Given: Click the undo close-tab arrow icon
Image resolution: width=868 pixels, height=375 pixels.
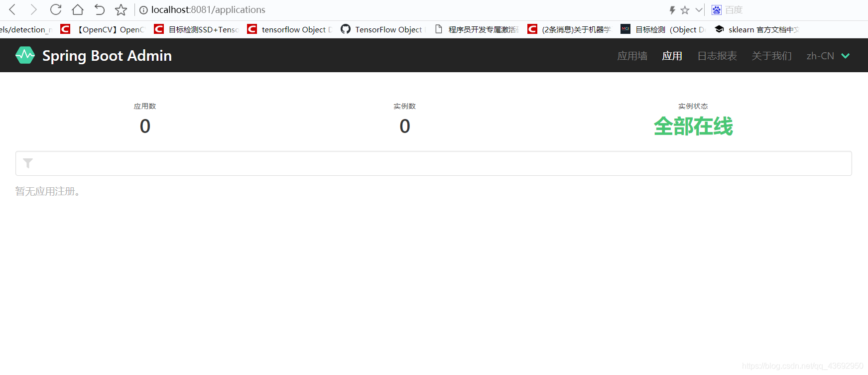Looking at the screenshot, I should [100, 9].
